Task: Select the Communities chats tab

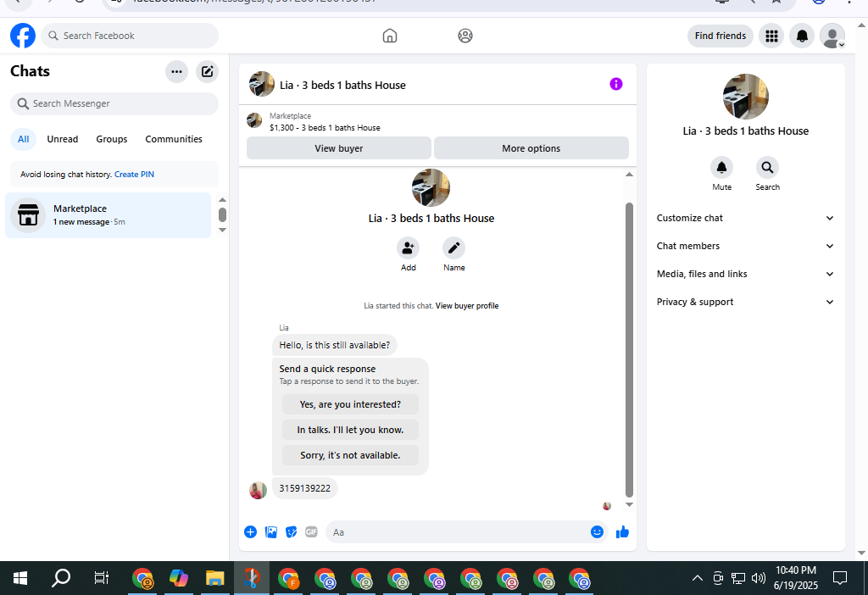Action: coord(174,140)
